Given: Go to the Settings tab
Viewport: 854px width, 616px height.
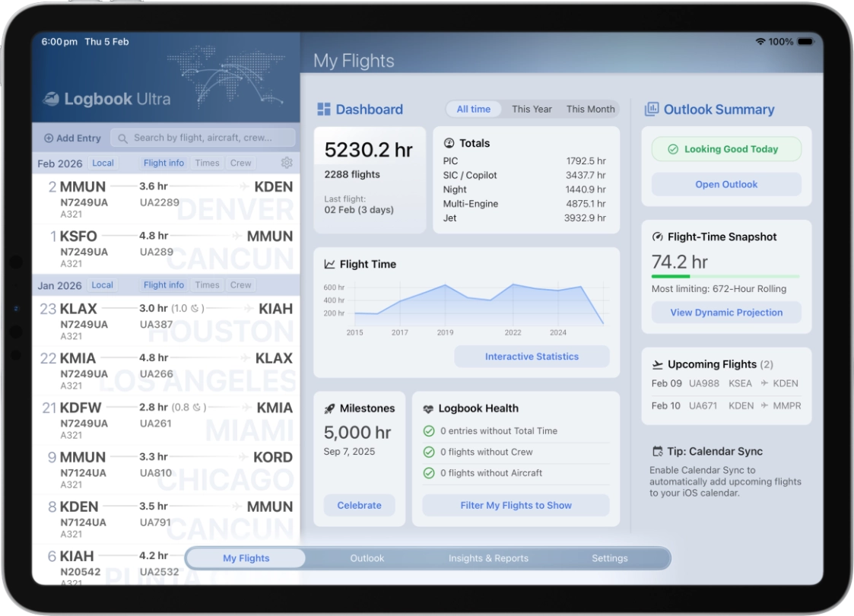Looking at the screenshot, I should 610,558.
